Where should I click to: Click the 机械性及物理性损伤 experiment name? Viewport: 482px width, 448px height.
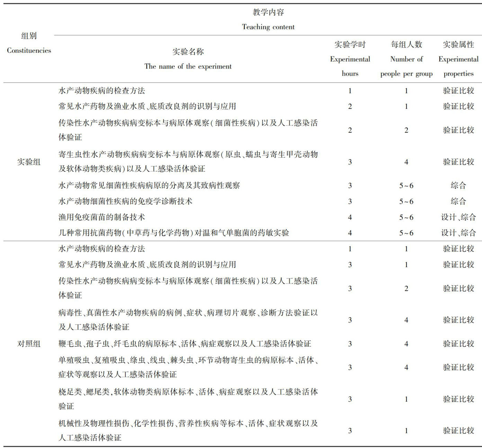point(188,430)
